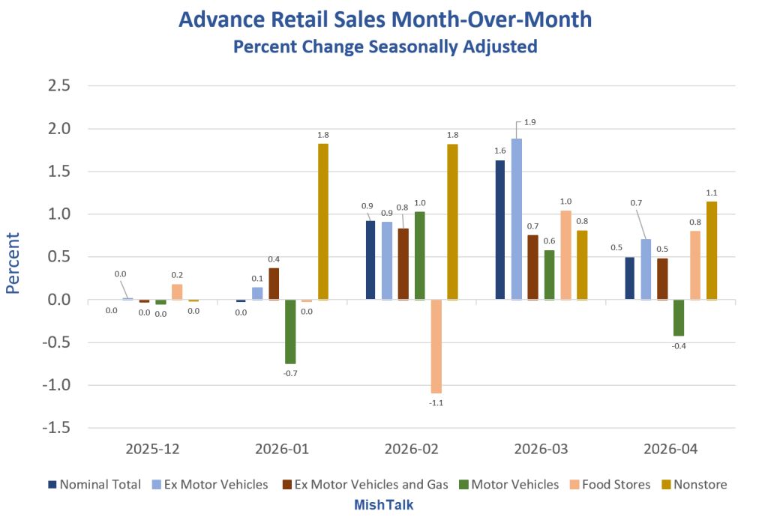The width and height of the screenshot is (768, 532).
Task: Select the Percent y-axis label
Action: point(13,263)
